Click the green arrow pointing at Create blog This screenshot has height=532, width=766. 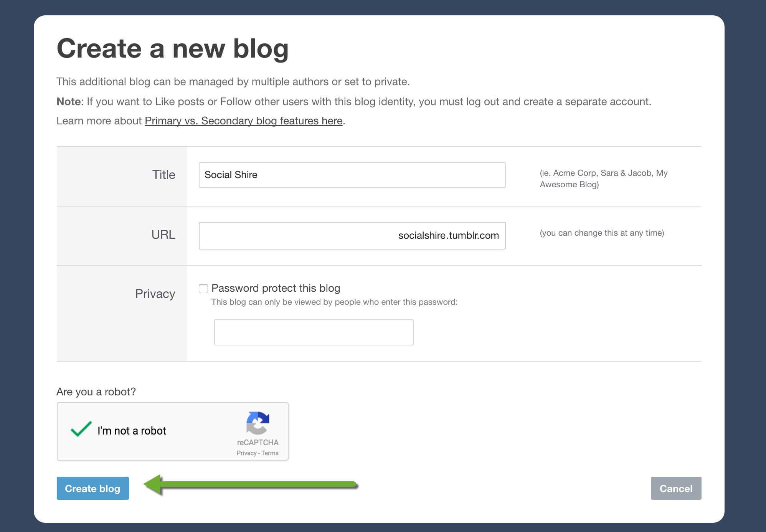[x=249, y=485]
